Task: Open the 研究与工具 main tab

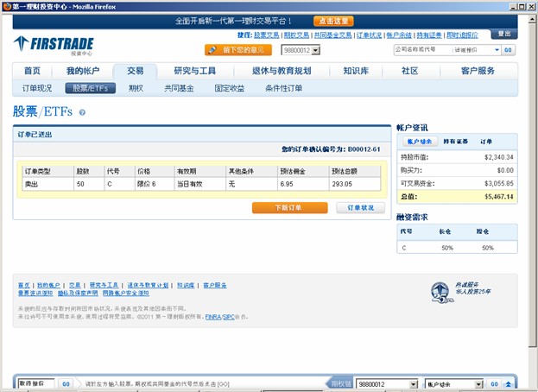Action: [x=194, y=71]
